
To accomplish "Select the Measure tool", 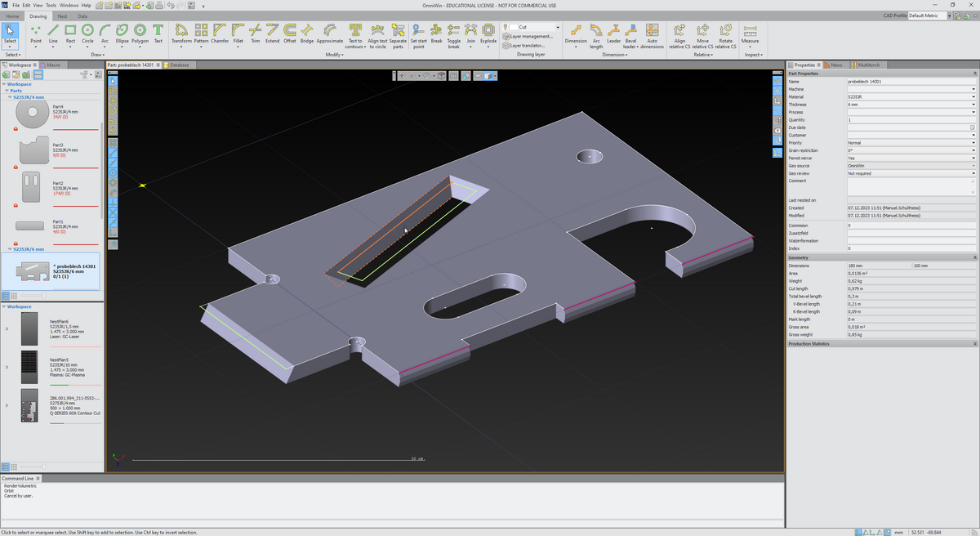I will point(751,33).
